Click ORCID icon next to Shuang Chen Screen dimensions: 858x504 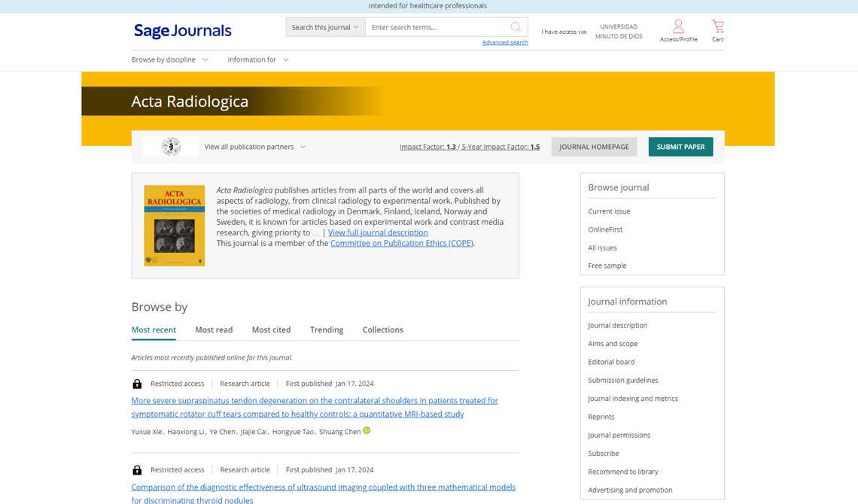pos(367,431)
